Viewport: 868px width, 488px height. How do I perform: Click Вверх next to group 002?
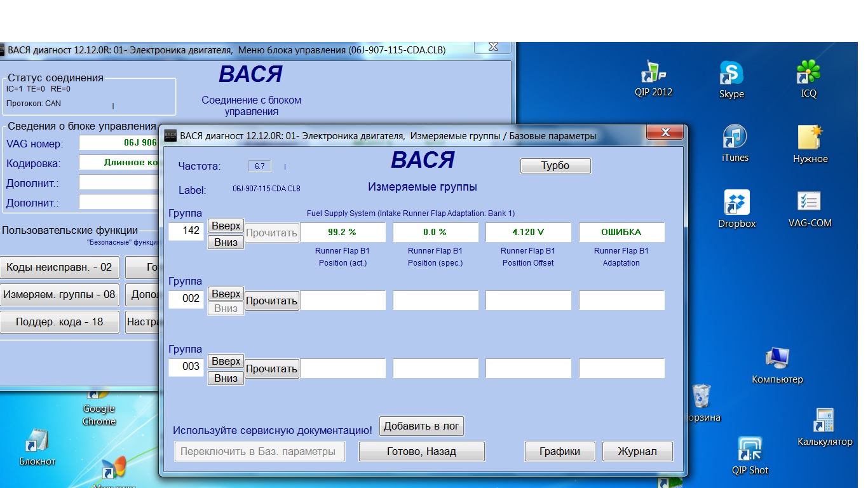coord(226,294)
